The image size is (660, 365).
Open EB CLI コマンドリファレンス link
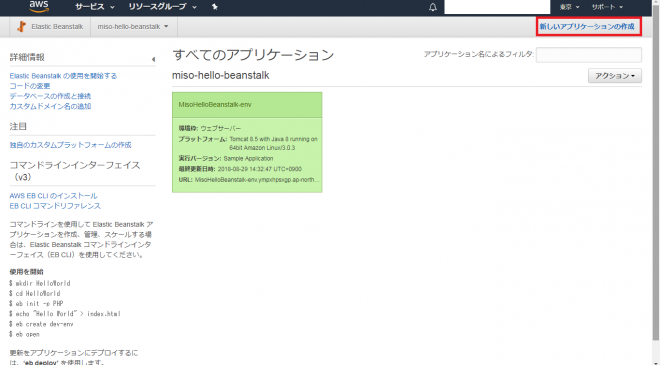pyautogui.click(x=55, y=206)
